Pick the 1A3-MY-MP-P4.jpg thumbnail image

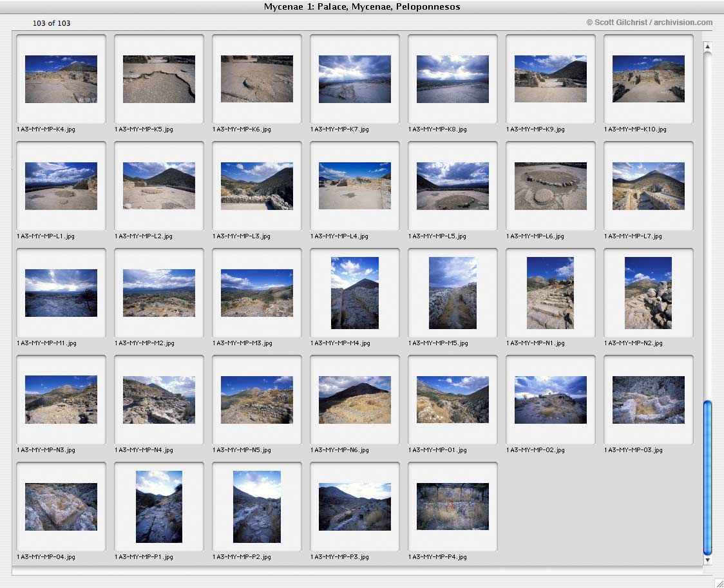tap(452, 507)
